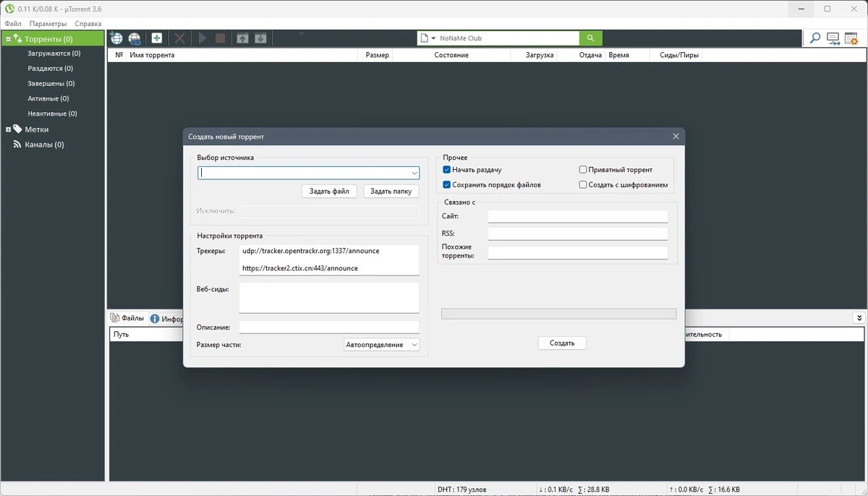Sort by Состояние column header
The height and width of the screenshot is (496, 868).
[451, 55]
